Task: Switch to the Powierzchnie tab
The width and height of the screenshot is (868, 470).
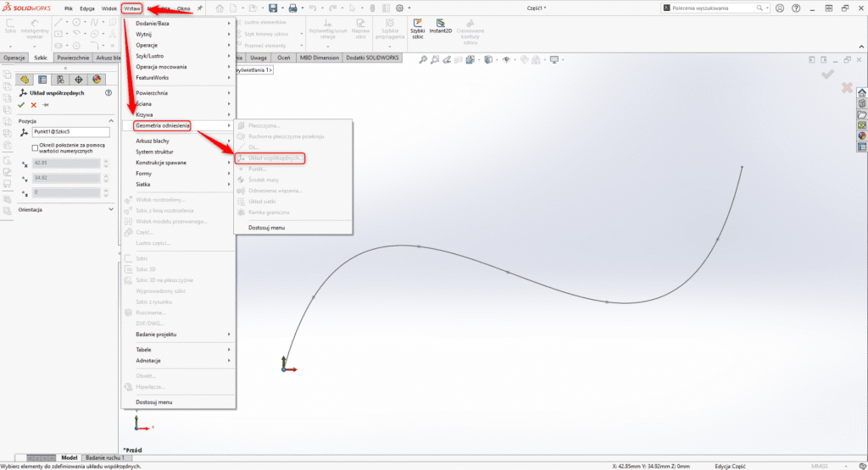Action: point(73,58)
